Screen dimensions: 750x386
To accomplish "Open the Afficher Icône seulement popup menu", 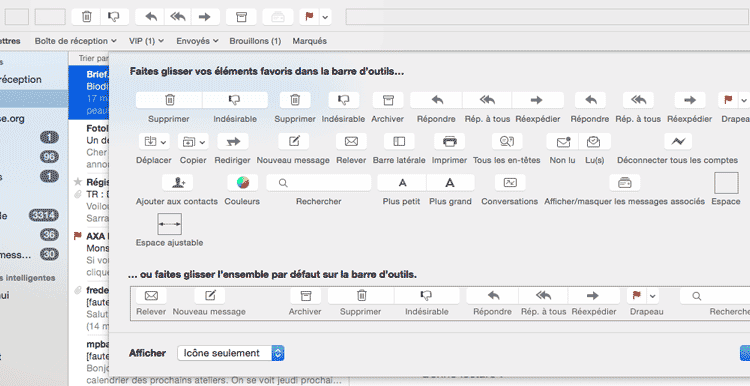I will [231, 353].
